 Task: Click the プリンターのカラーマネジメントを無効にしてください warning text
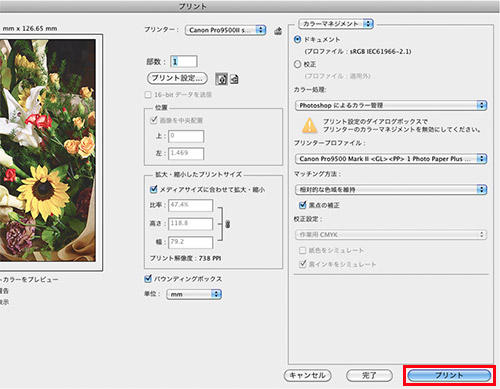[x=402, y=130]
